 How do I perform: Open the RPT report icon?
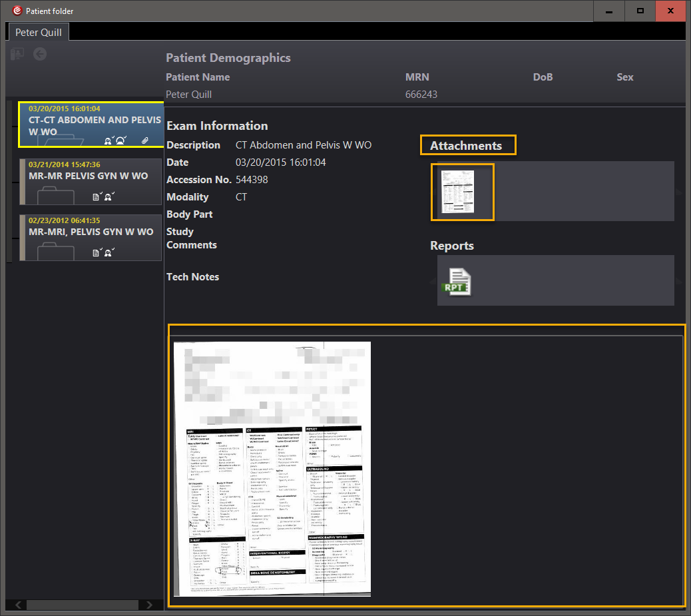pos(457,281)
